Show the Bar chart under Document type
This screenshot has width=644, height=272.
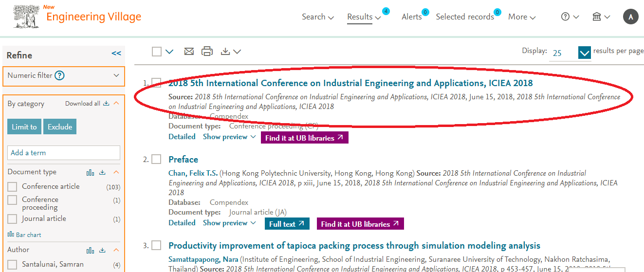coord(24,235)
